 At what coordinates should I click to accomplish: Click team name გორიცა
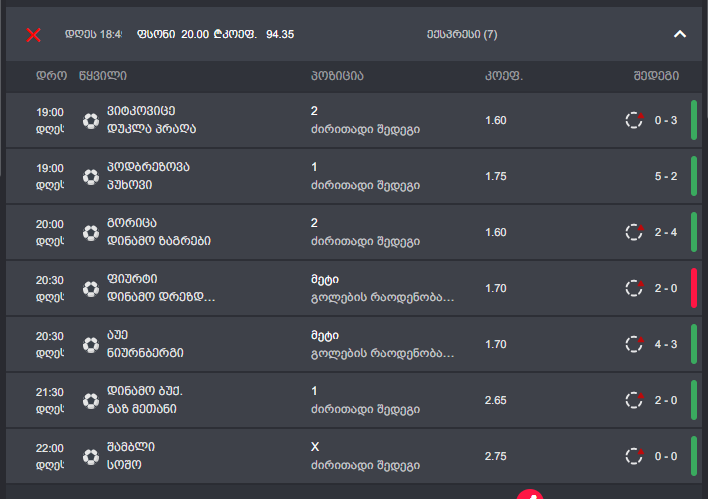pyautogui.click(x=131, y=223)
